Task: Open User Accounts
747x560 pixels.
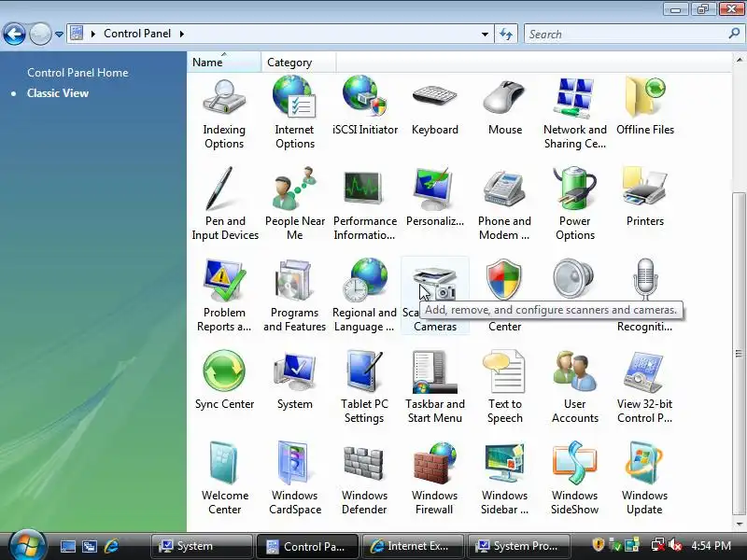Action: pyautogui.click(x=575, y=387)
